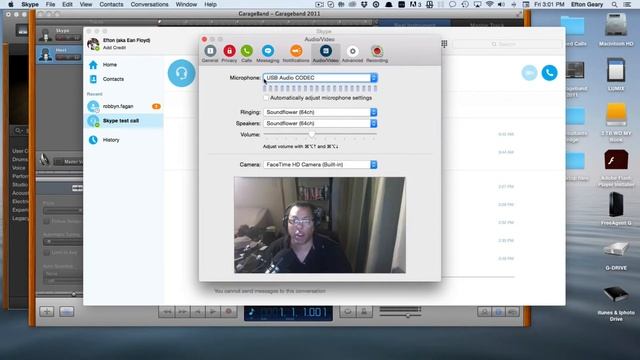This screenshot has width=640, height=360.
Task: Select the Audio/Video preferences tab
Action: click(325, 53)
